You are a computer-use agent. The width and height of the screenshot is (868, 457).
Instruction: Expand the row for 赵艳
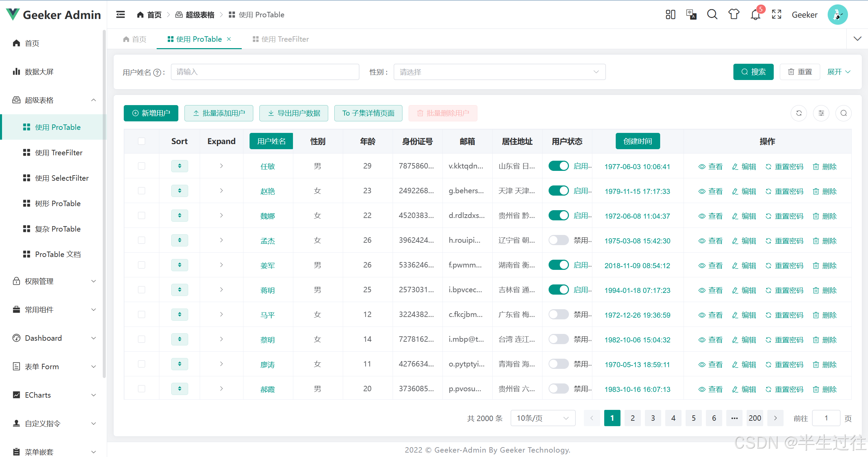click(221, 191)
